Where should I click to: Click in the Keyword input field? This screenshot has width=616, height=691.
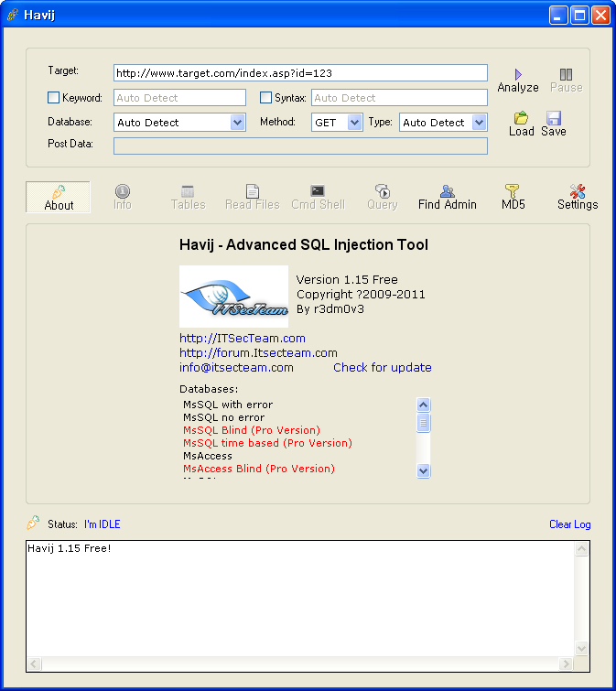click(179, 97)
